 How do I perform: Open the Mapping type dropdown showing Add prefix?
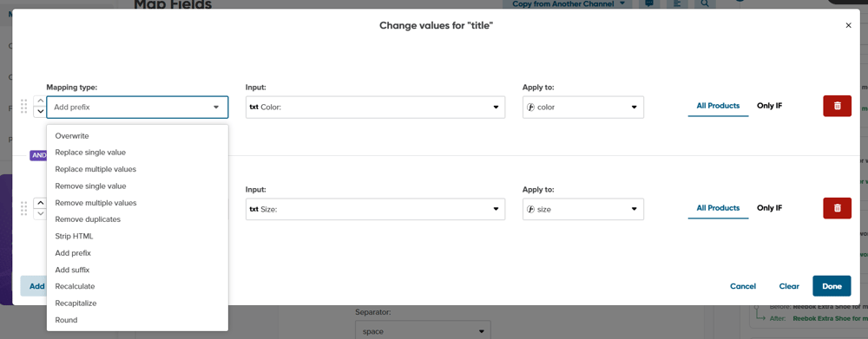point(137,108)
